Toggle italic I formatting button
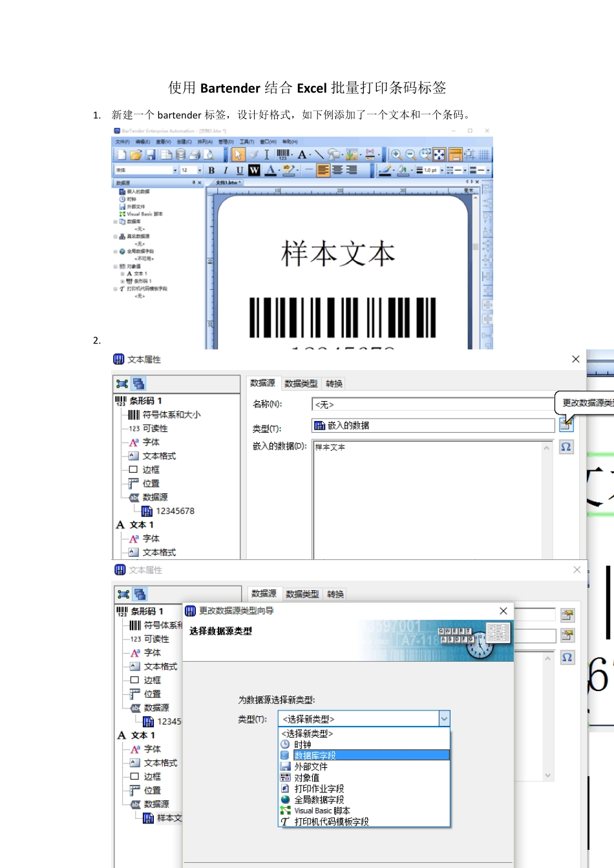This screenshot has width=614, height=868. click(x=226, y=170)
